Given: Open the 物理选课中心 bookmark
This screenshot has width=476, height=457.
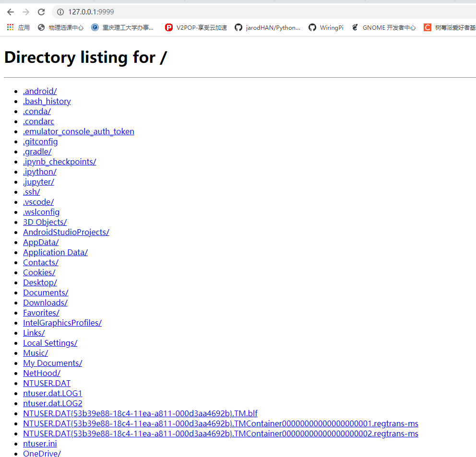Looking at the screenshot, I should pos(60,28).
